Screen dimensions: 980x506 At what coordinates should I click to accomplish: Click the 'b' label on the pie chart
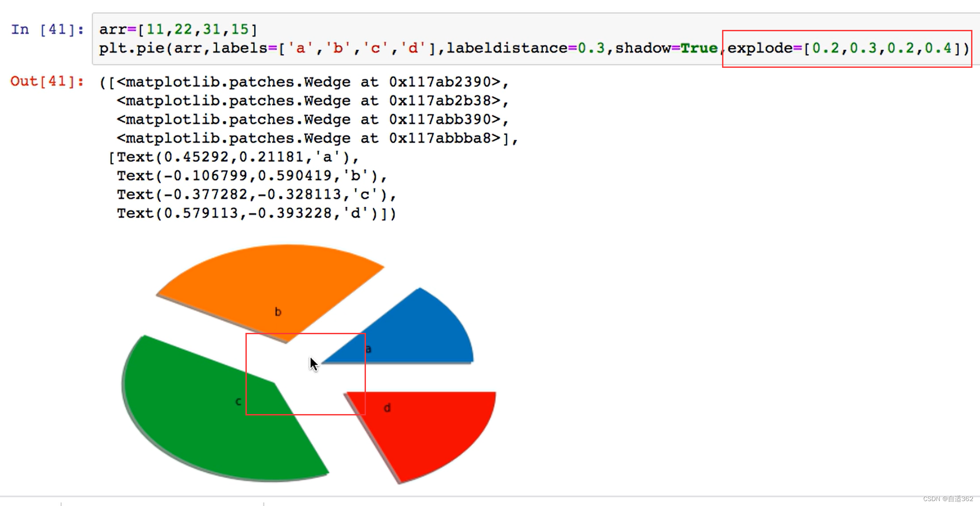pos(278,312)
